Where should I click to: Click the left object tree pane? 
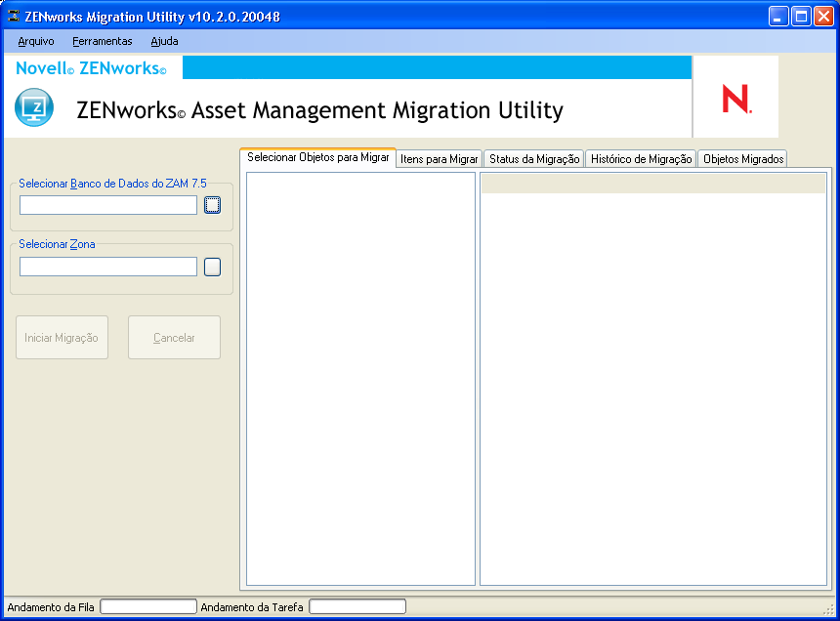pyautogui.click(x=360, y=379)
